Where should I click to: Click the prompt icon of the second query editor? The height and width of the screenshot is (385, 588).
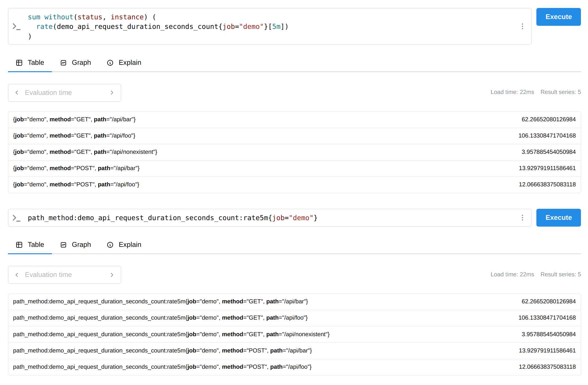tap(16, 218)
